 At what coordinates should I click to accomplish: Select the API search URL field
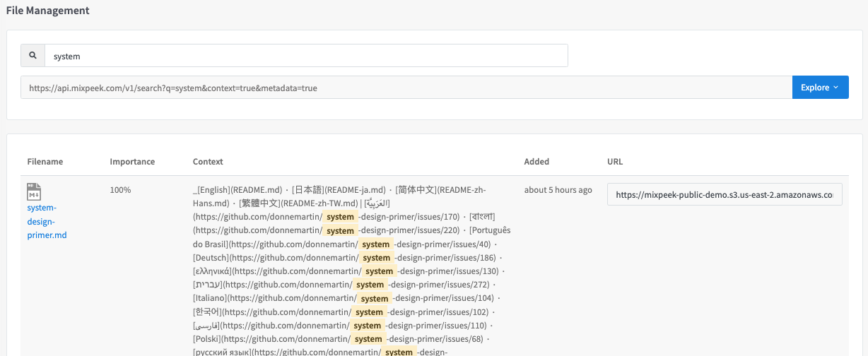pos(406,88)
